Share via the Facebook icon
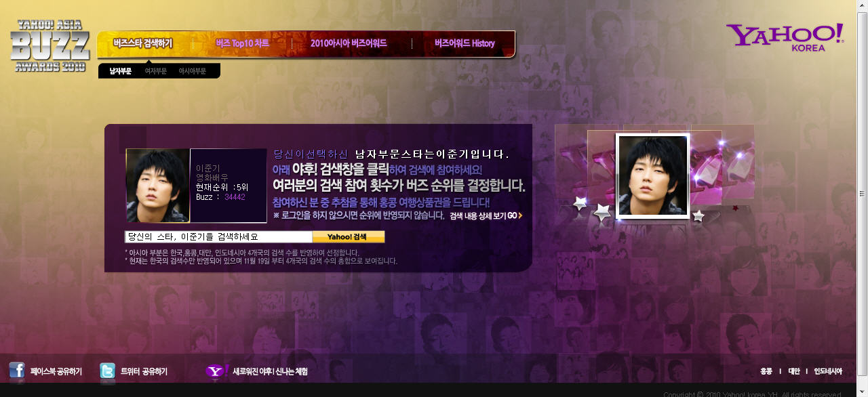 17,370
